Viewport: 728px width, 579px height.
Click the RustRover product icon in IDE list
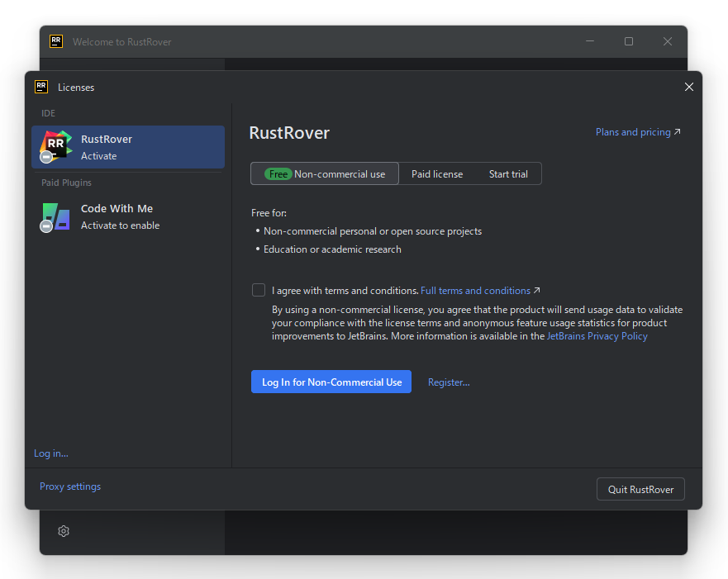point(55,146)
